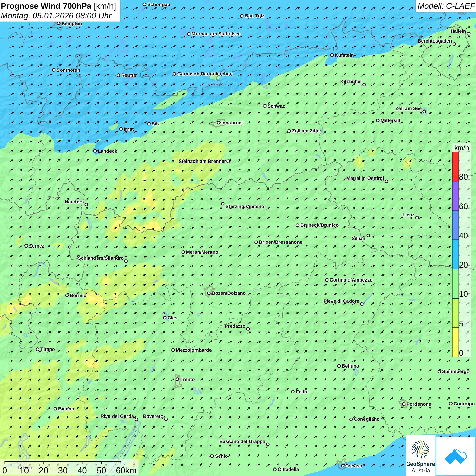Click the blue cloud logo icon

456,456
